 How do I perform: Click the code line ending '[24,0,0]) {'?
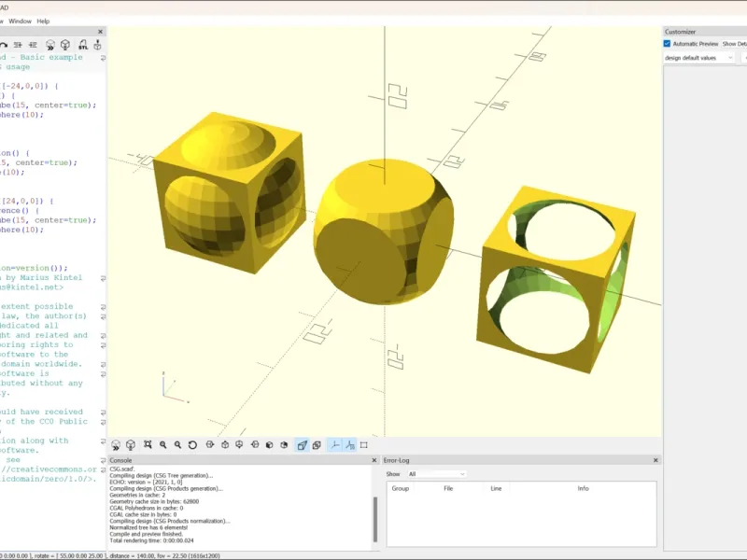point(27,201)
